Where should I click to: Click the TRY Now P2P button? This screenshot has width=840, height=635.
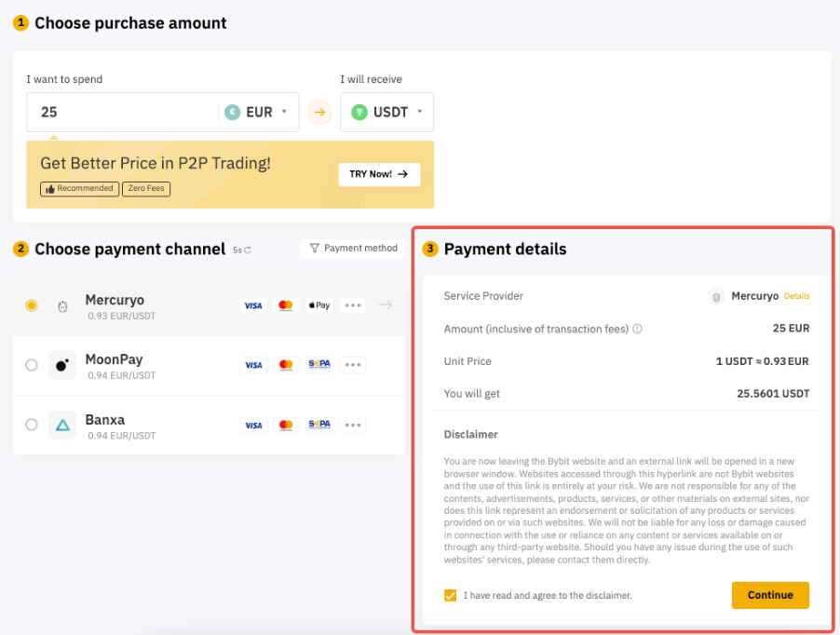[379, 174]
